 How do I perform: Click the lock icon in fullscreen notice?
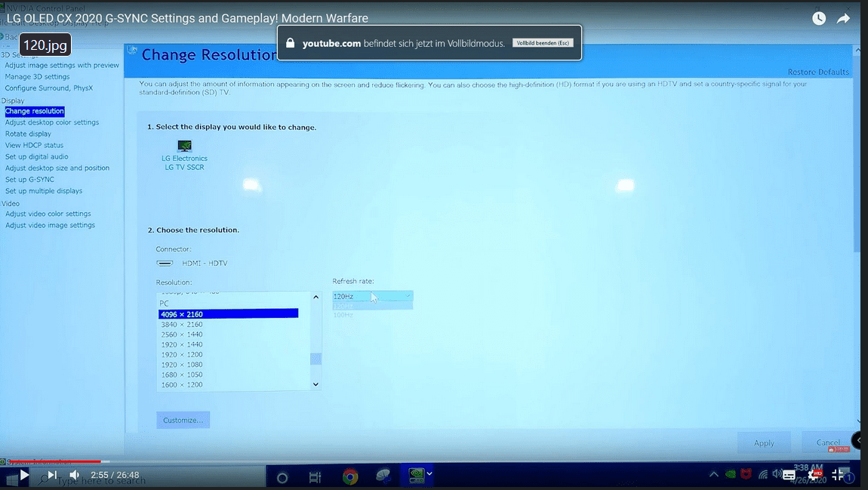(290, 42)
